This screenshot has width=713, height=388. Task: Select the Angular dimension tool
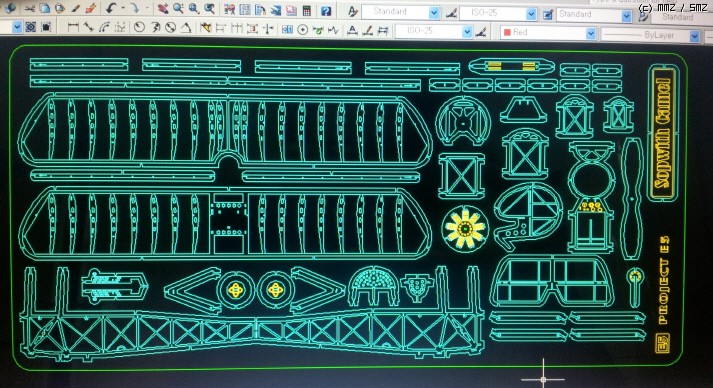point(186,28)
